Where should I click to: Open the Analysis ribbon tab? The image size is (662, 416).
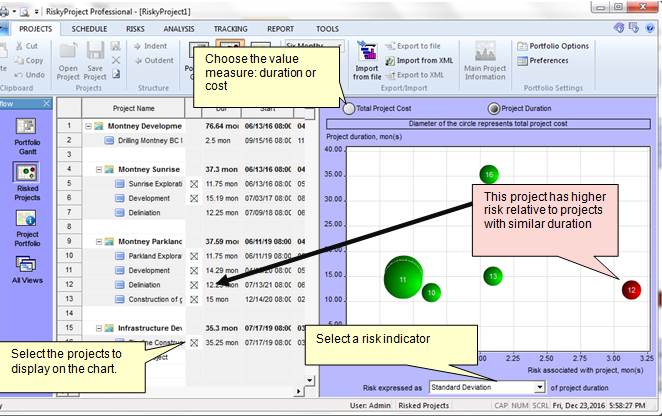tap(178, 29)
